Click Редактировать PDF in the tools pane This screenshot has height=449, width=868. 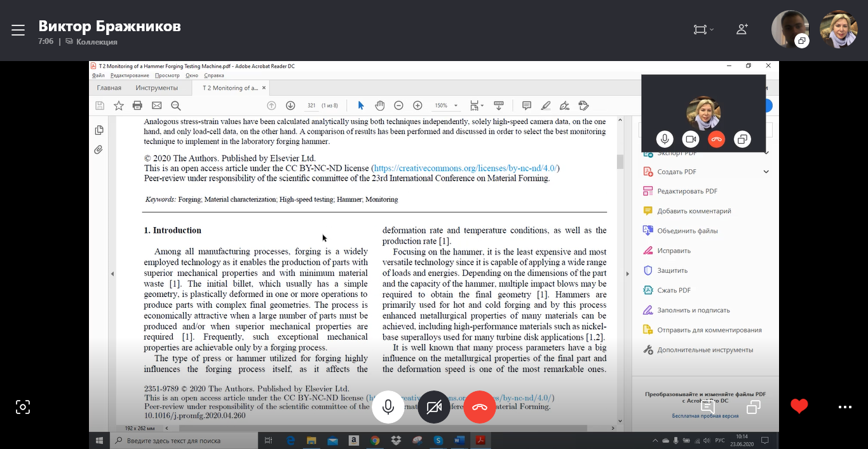687,191
